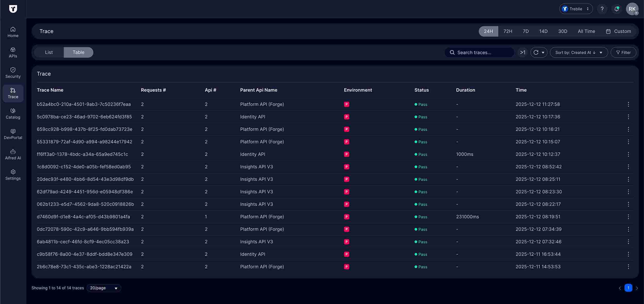Open the Sort by Created At dropdown

578,52
